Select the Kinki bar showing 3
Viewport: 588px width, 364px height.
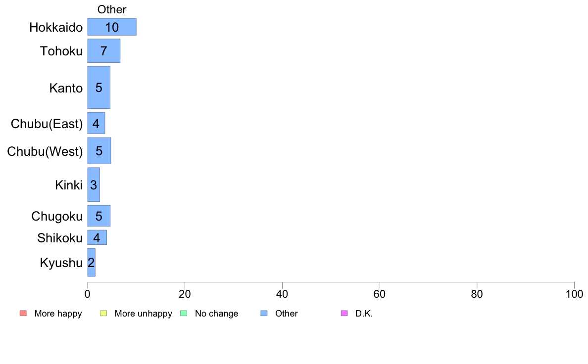tap(94, 184)
